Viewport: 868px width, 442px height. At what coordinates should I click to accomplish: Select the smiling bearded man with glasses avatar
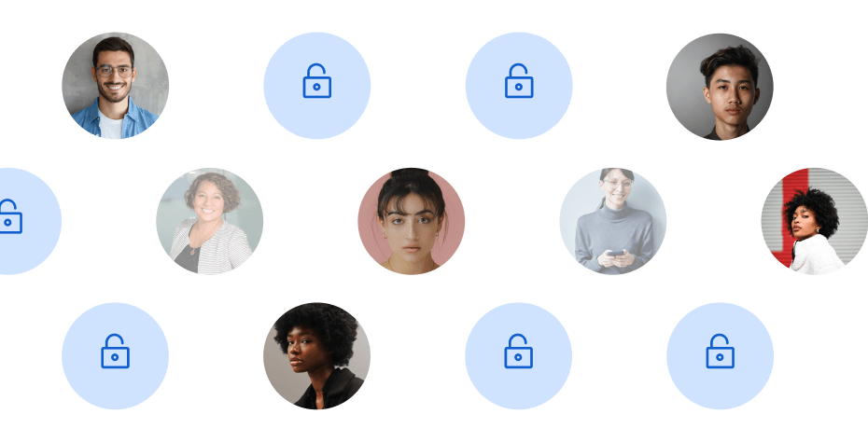point(115,86)
